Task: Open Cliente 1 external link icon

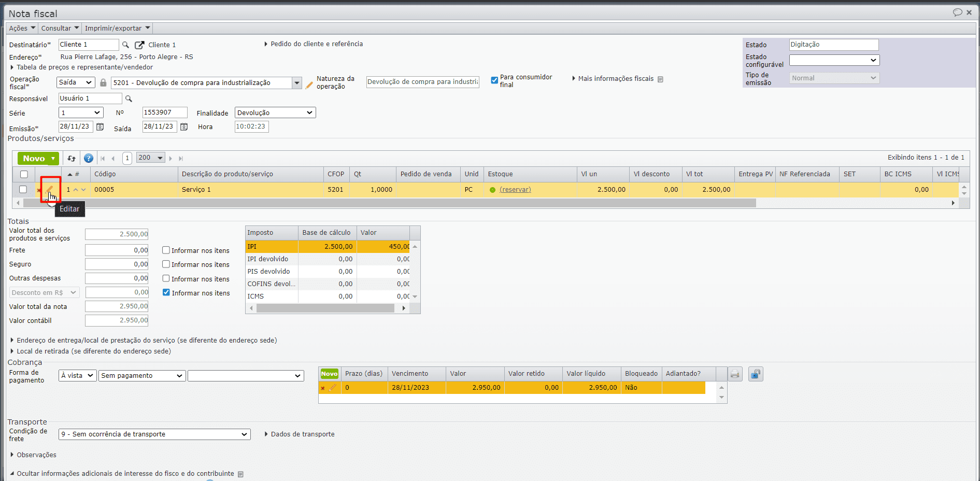Action: coord(139,45)
